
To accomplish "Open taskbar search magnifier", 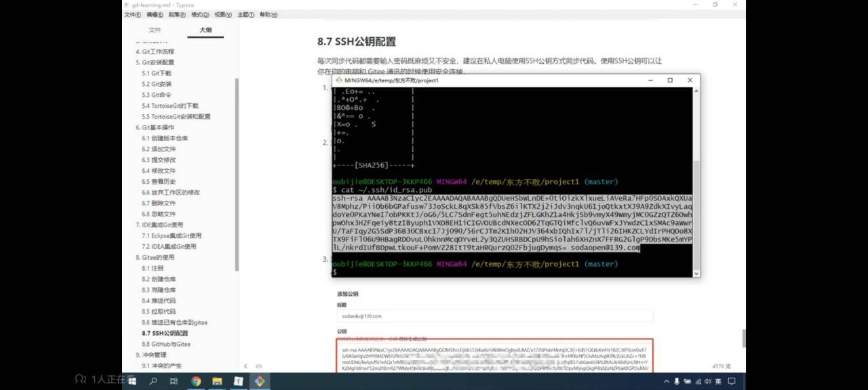I will 153,381.
